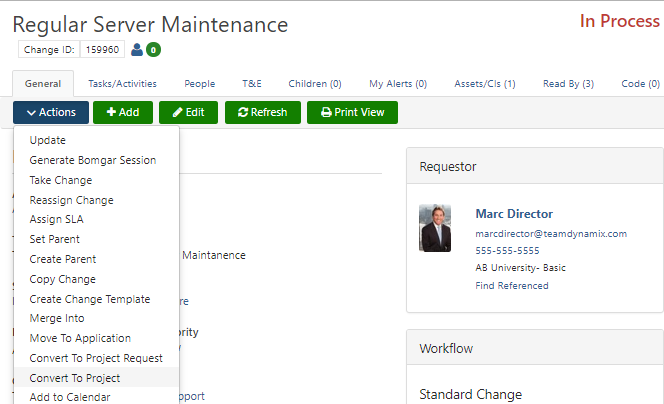The width and height of the screenshot is (664, 404).
Task: Open Print View
Action: coord(352,112)
